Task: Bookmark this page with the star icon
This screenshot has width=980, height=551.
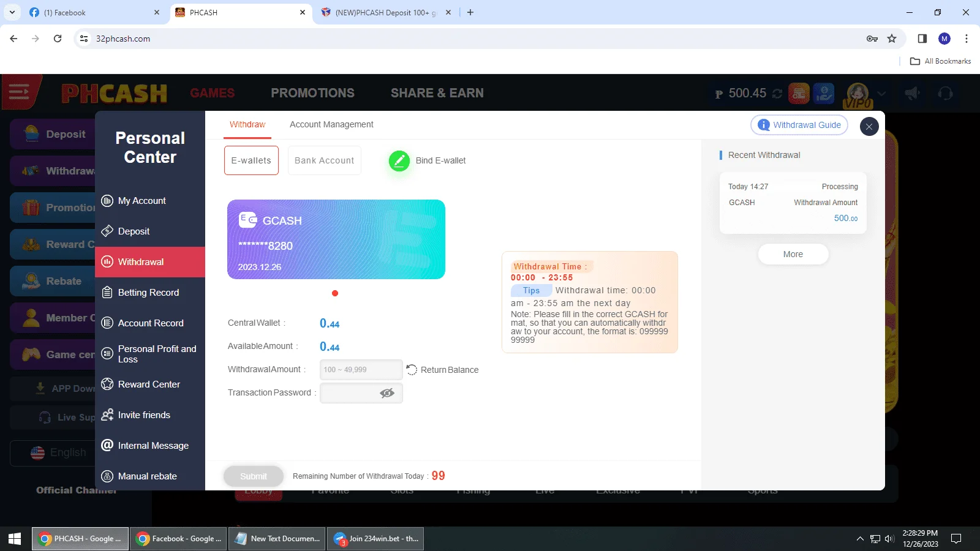Action: 892,39
